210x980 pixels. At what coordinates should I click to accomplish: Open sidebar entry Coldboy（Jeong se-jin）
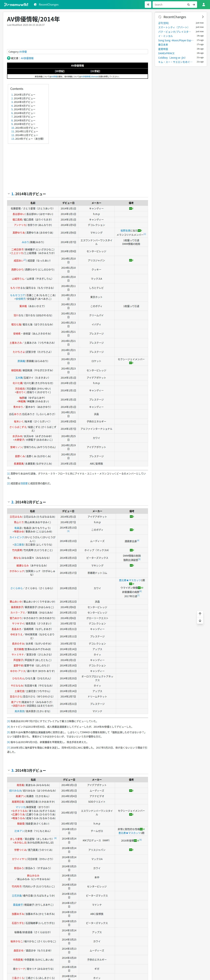pyautogui.click(x=172, y=58)
